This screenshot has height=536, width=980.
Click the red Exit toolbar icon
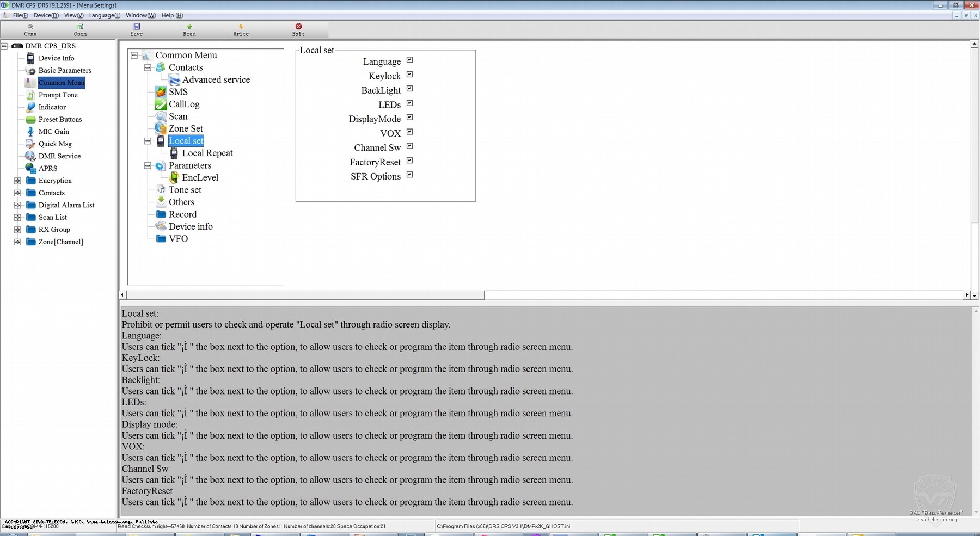click(298, 27)
